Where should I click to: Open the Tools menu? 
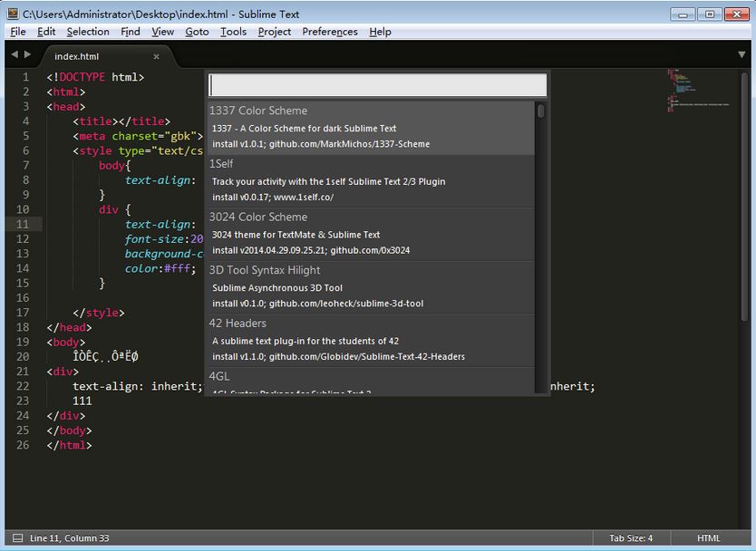tap(233, 32)
